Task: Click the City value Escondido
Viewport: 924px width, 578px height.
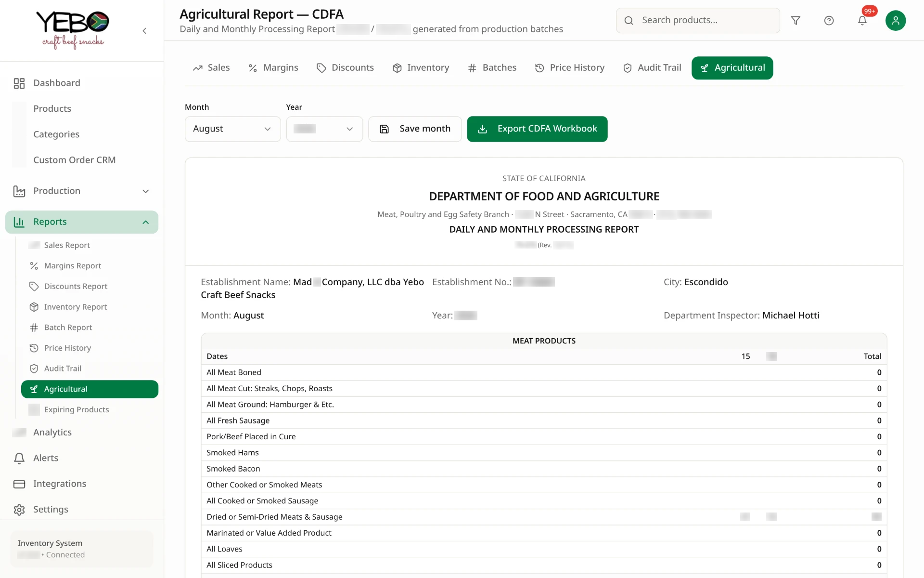Action: pos(706,282)
